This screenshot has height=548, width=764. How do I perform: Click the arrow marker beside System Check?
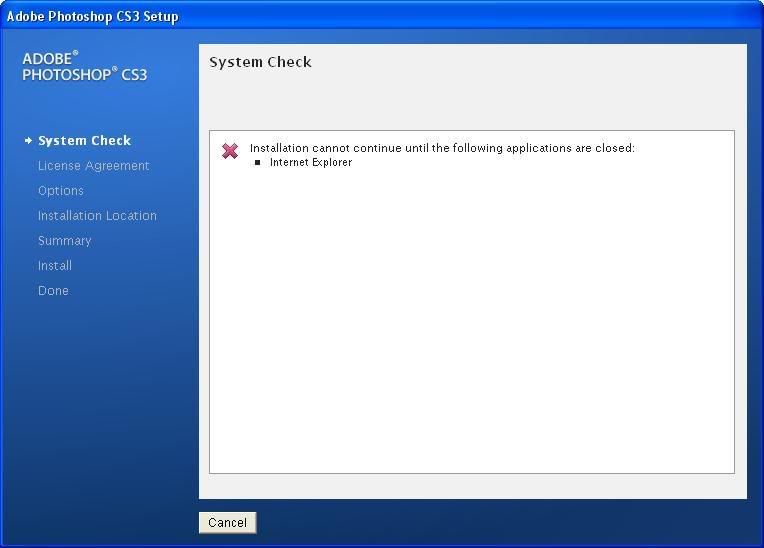[28, 141]
